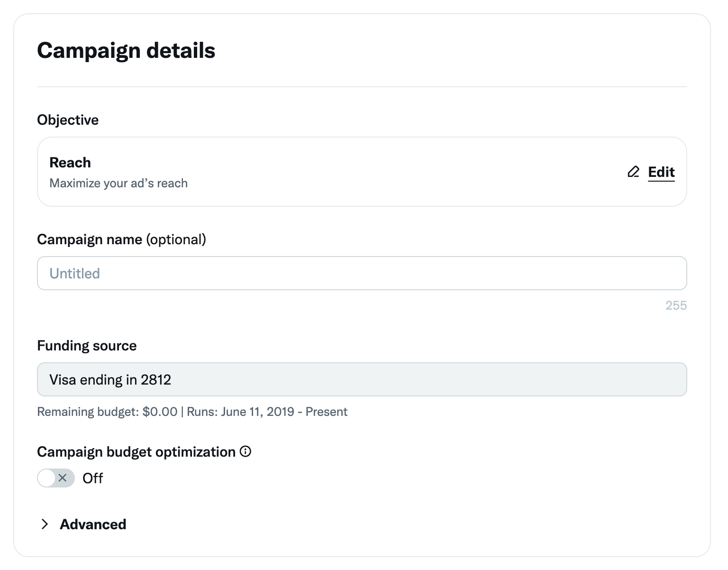
Task: Click the Objective section label
Action: (x=68, y=120)
